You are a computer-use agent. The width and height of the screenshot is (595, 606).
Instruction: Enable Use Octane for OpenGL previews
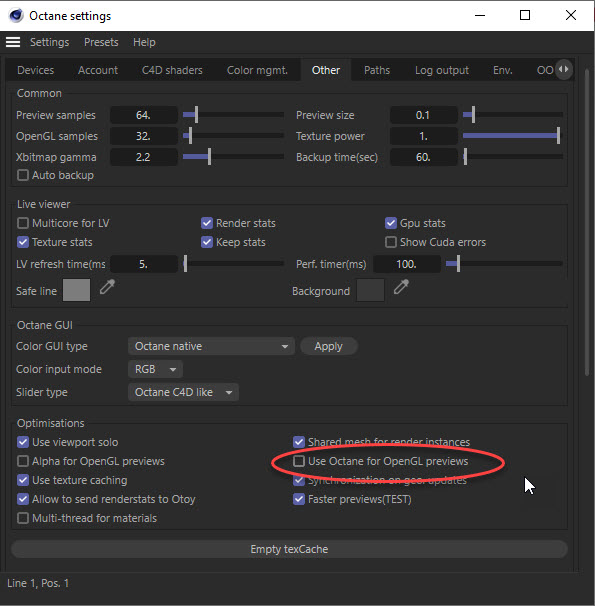tap(299, 461)
